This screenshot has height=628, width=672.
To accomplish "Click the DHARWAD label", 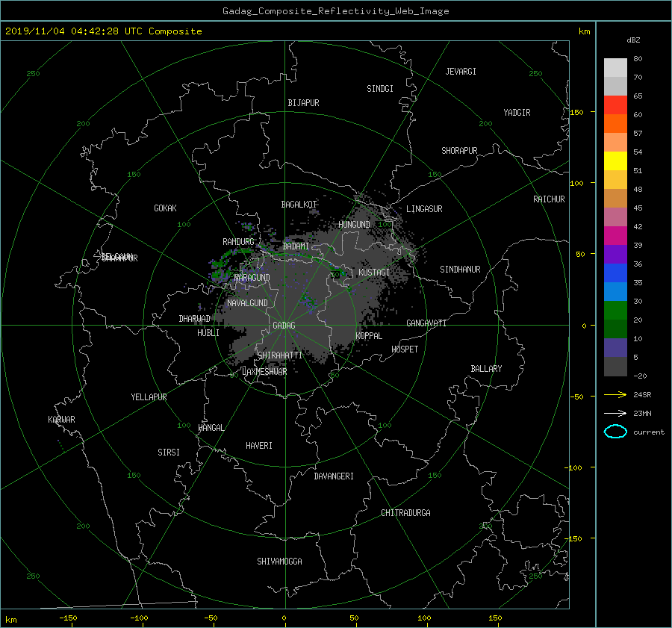I will pos(195,319).
